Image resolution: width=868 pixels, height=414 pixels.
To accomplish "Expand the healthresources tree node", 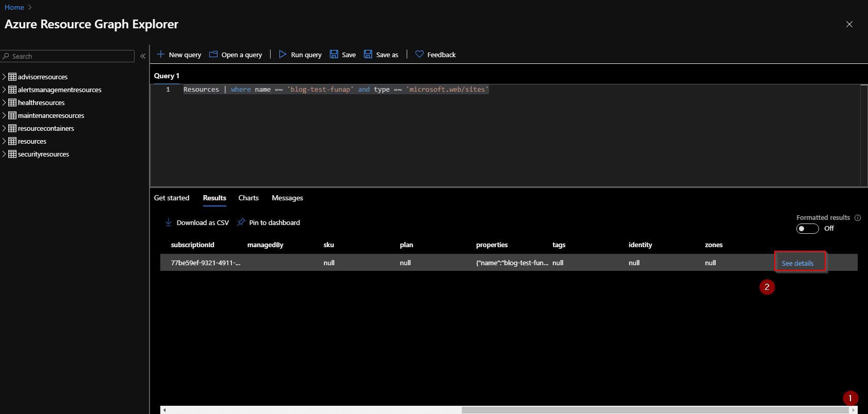I will pyautogui.click(x=4, y=102).
